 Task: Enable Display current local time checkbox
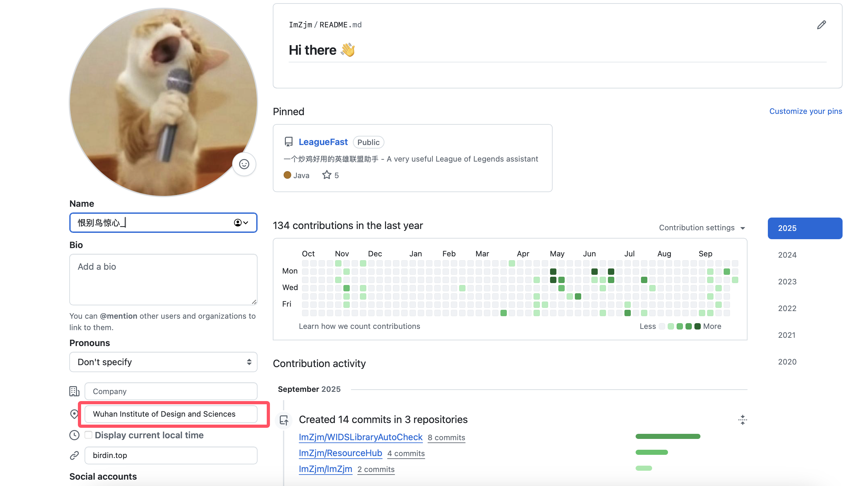[88, 435]
